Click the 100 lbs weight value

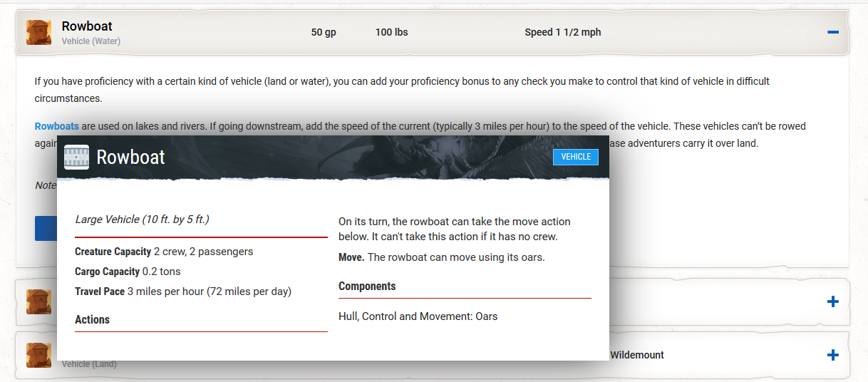(x=391, y=32)
